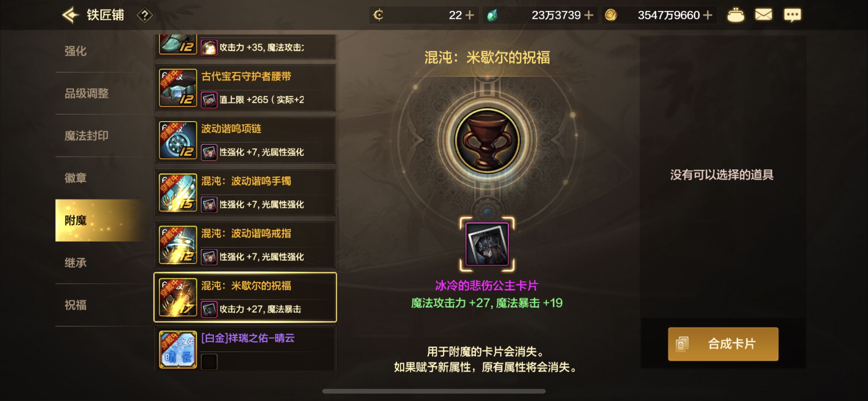Screen dimensions: 868x401
Task: Add more gold coins with plus icon
Action: (x=707, y=15)
